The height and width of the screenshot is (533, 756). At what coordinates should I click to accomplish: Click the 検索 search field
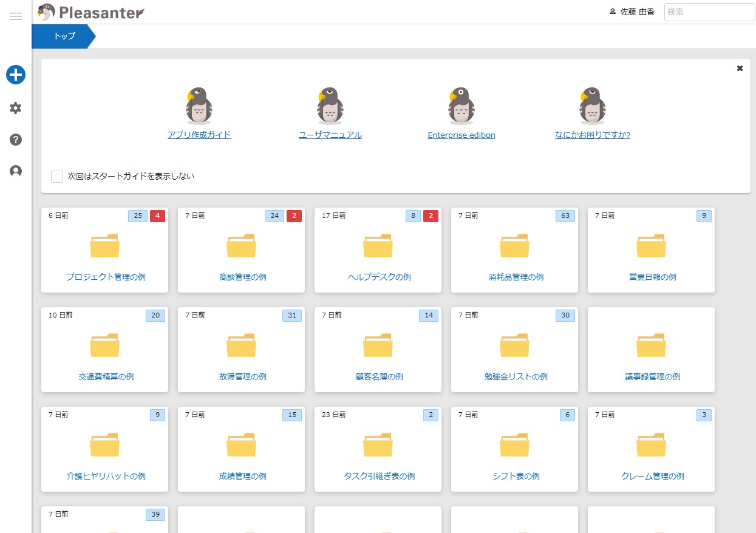709,12
